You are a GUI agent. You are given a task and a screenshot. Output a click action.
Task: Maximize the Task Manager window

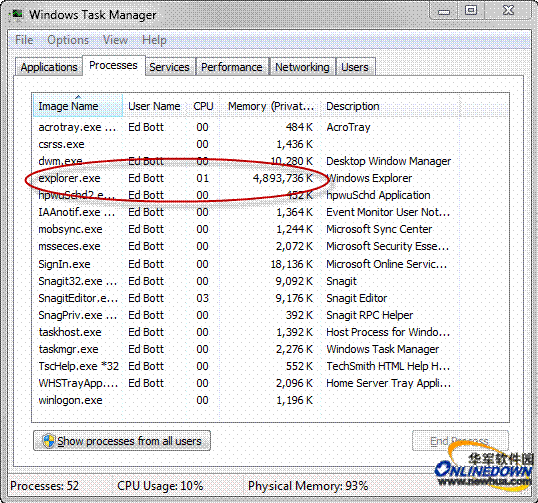[471, 11]
